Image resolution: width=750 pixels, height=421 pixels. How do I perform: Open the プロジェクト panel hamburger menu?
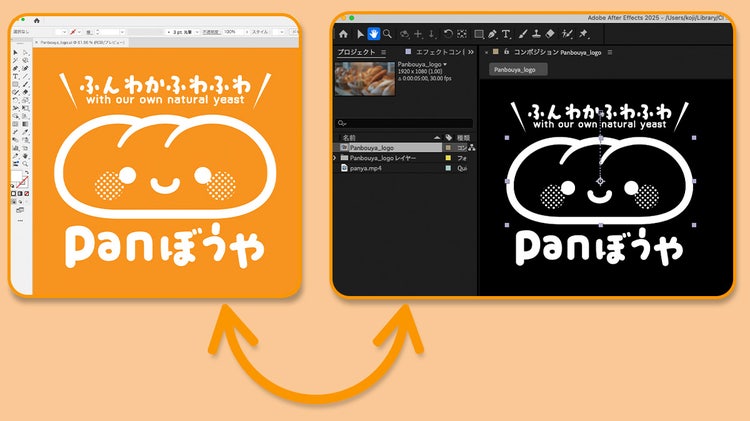pyautogui.click(x=384, y=52)
